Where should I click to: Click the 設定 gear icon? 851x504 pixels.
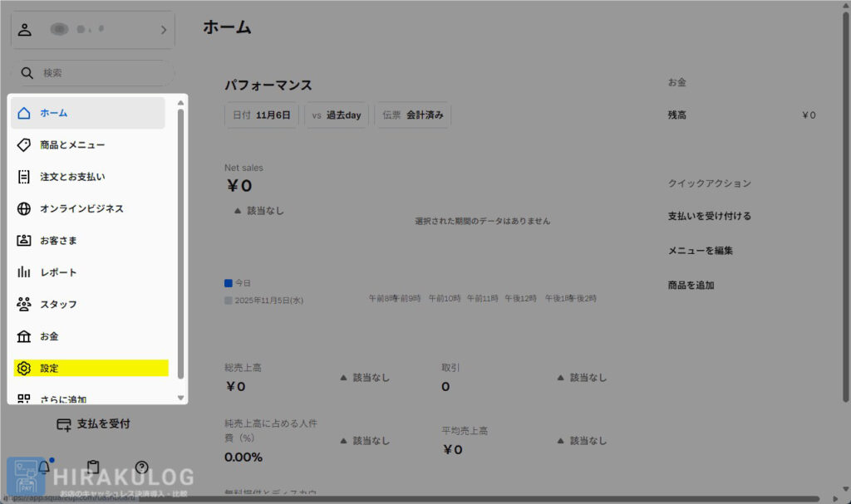pyautogui.click(x=24, y=368)
